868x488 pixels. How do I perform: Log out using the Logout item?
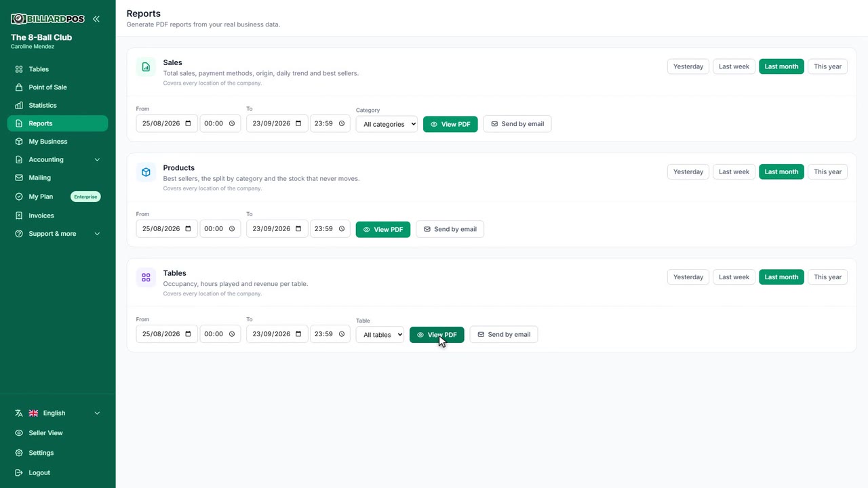58,472
